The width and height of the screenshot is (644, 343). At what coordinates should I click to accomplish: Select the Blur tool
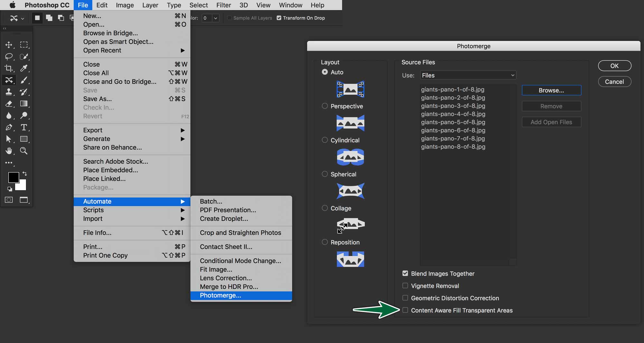coord(9,116)
